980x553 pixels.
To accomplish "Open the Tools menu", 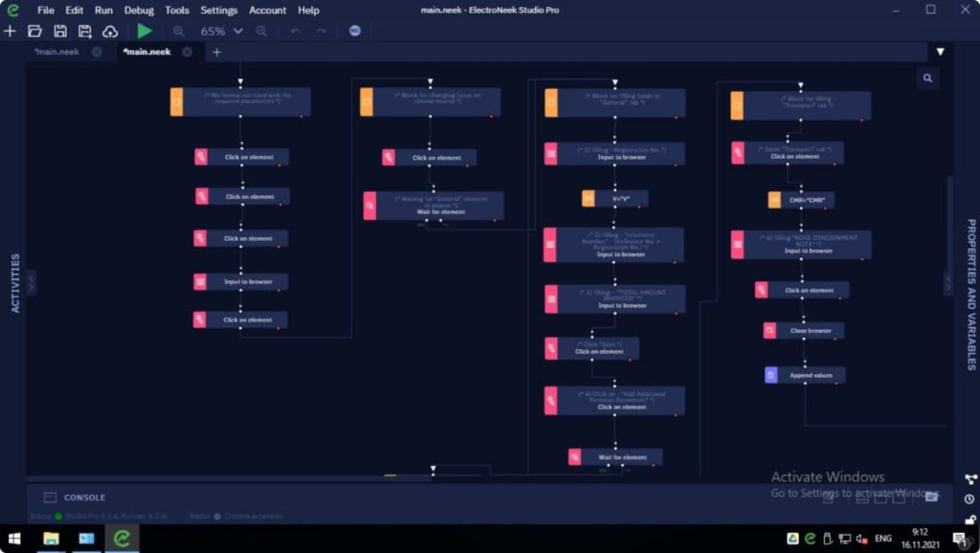I will tap(177, 10).
